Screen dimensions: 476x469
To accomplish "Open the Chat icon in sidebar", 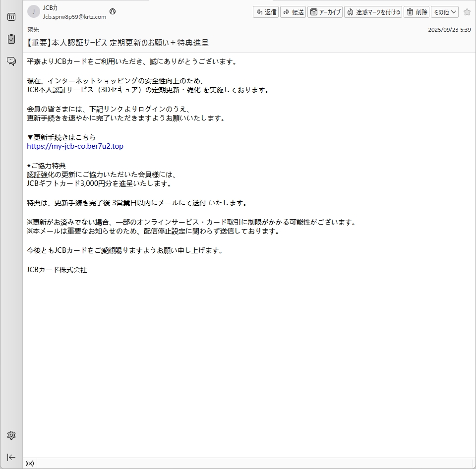I will [x=11, y=61].
